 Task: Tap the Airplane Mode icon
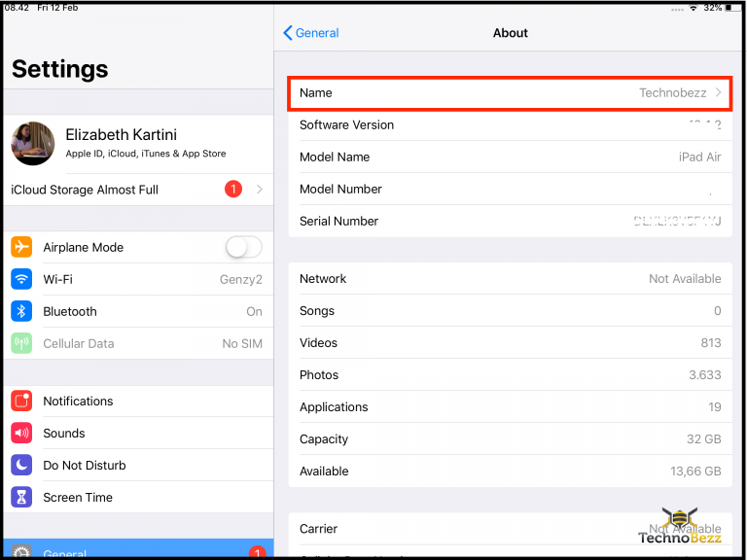click(x=21, y=247)
